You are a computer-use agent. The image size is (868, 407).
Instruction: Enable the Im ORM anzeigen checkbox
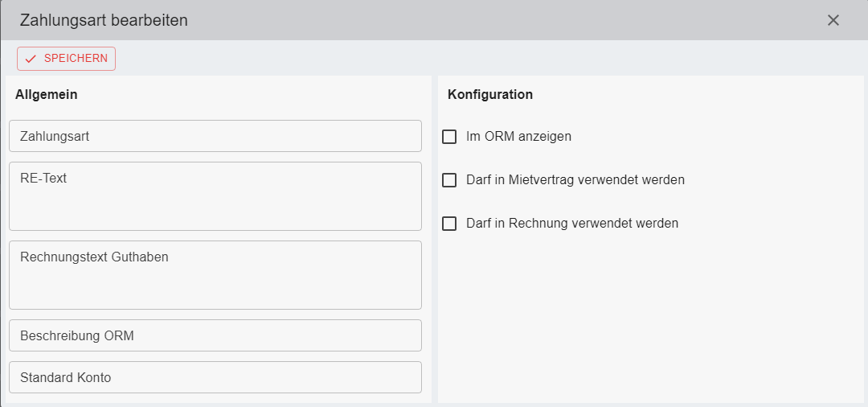coord(449,137)
